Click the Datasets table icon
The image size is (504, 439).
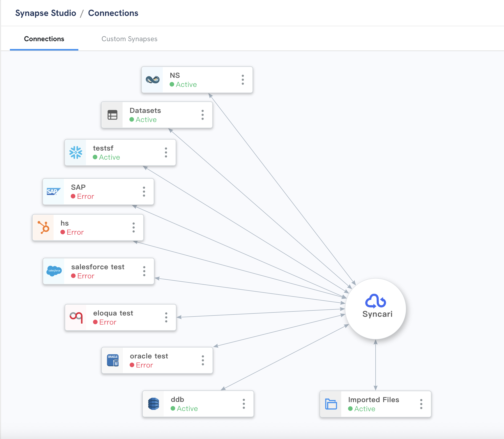[x=112, y=115]
